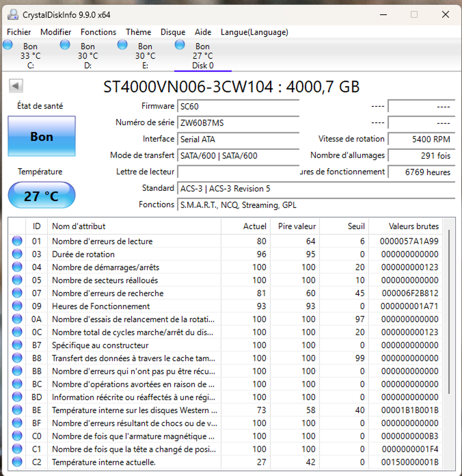Click the Standard field ACS-3 Revision 5
Viewport: 462px width, 476px height.
click(x=316, y=189)
